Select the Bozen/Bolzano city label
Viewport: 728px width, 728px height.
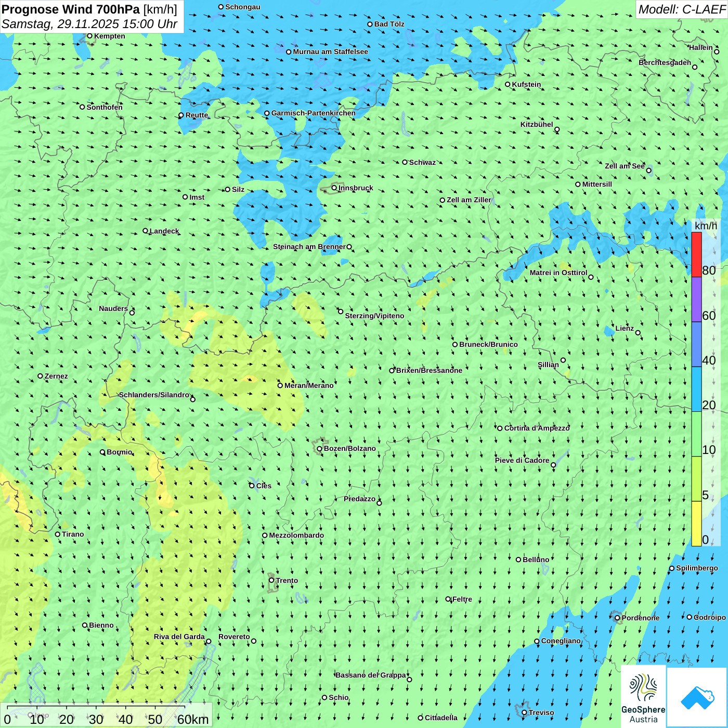tap(349, 448)
